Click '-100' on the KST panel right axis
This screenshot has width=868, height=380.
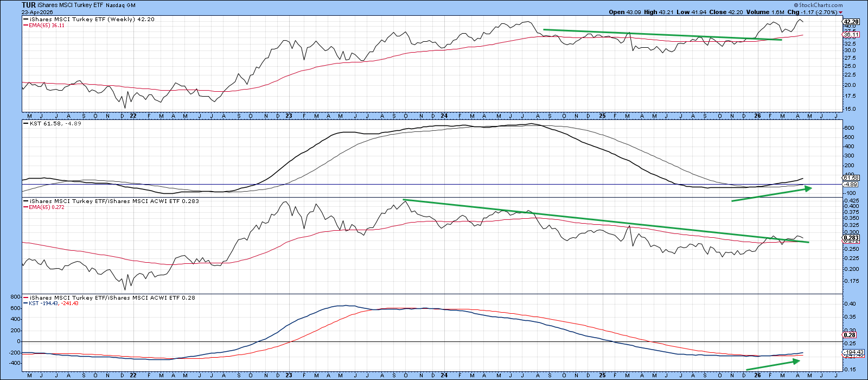[850, 193]
